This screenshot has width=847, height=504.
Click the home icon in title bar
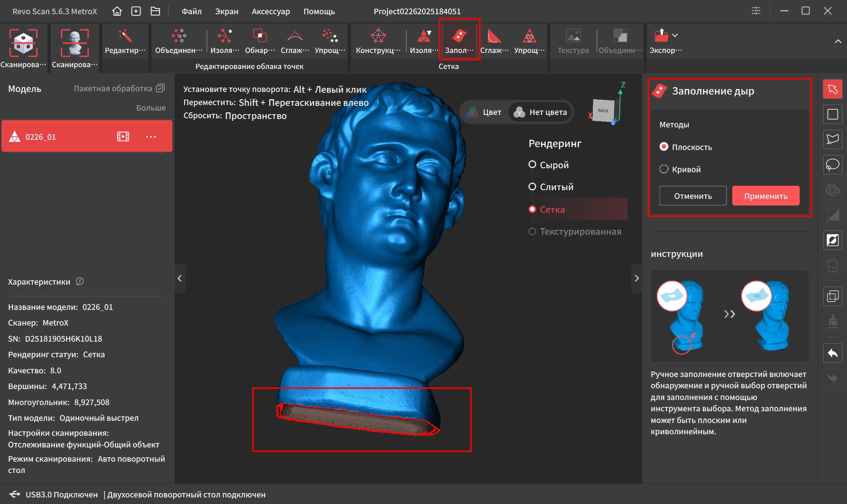[117, 11]
